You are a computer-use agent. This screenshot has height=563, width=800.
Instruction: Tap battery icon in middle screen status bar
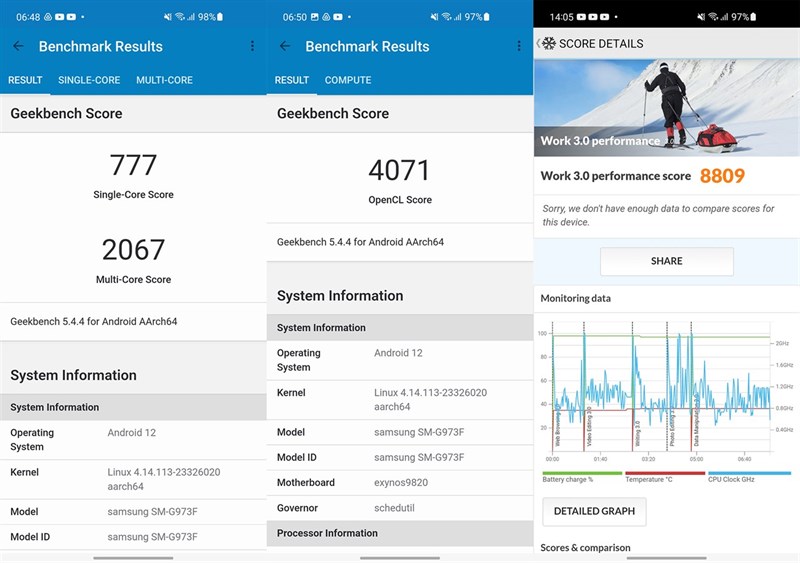point(487,17)
